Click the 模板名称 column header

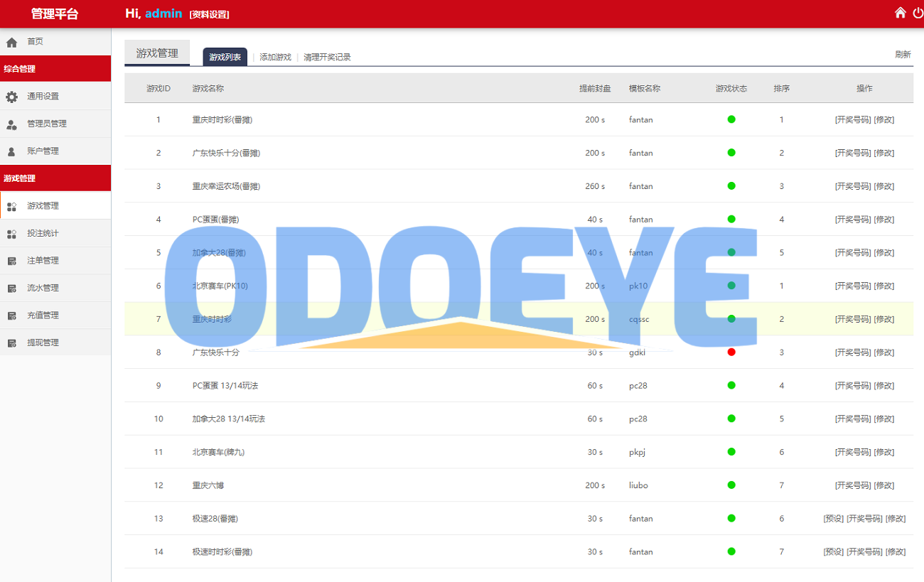[645, 89]
